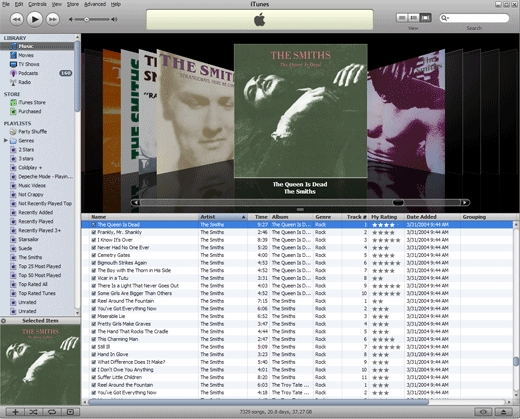The width and height of the screenshot is (520, 419).
Task: Click the Play button
Action: pos(34,19)
